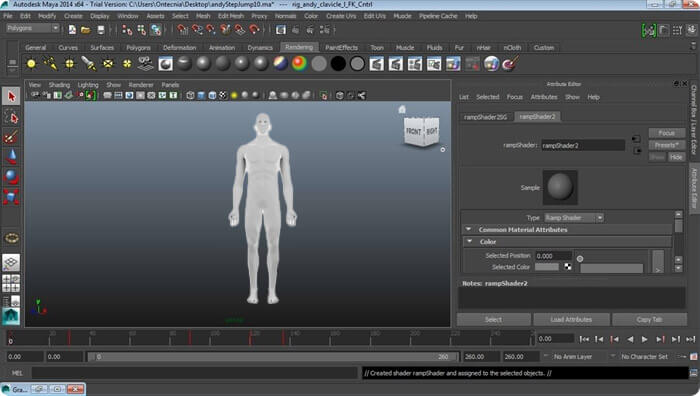This screenshot has height=396, width=700.
Task: Open the Polygons menu set dropdown
Action: [33, 28]
